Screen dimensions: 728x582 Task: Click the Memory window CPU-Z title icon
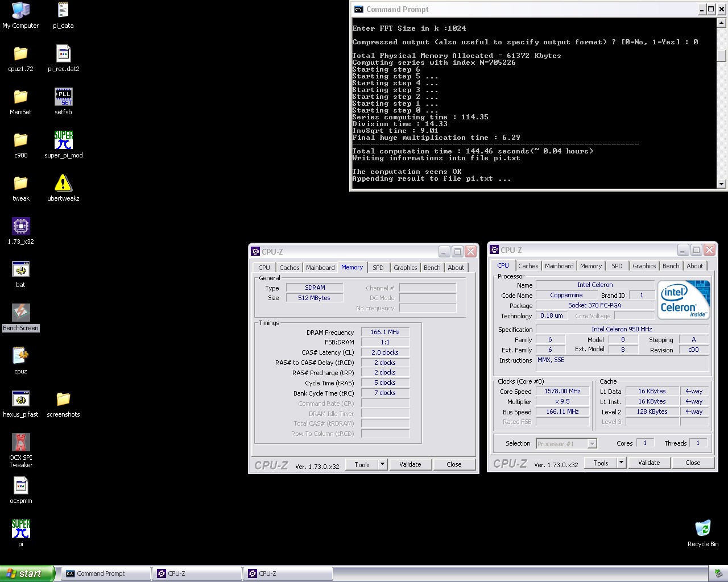point(255,251)
